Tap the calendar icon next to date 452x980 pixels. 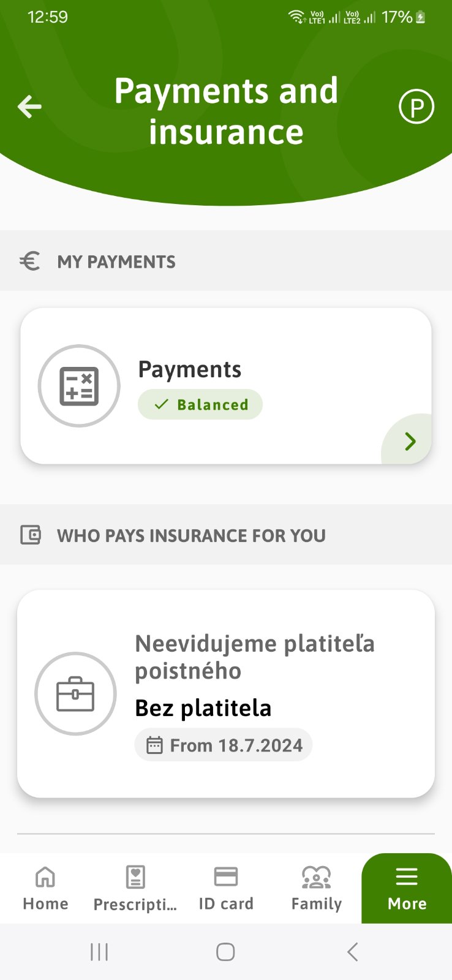click(x=154, y=745)
